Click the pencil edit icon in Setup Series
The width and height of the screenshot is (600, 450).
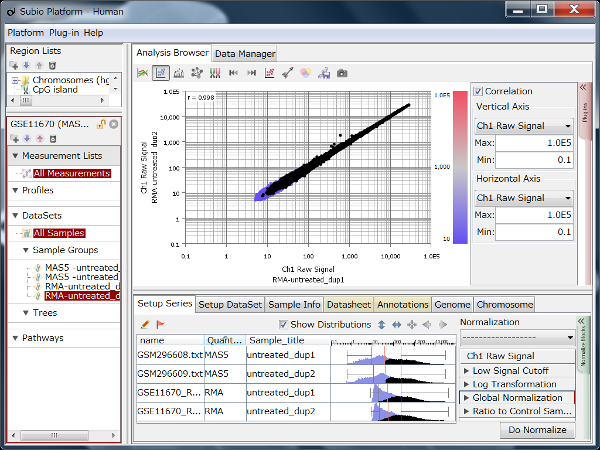[145, 325]
